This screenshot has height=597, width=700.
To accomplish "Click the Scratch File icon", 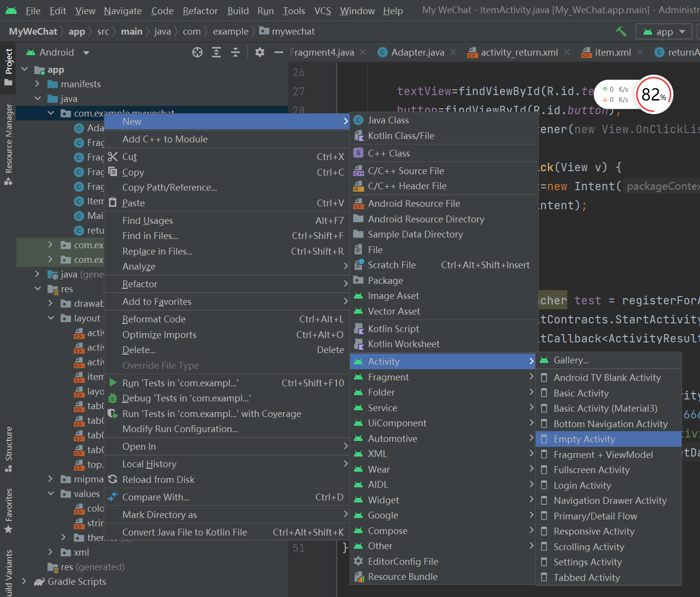I will tap(359, 265).
